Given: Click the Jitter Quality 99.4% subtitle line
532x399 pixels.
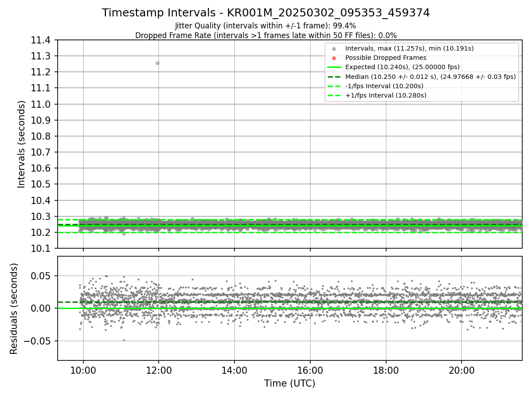Looking at the screenshot, I should (266, 26).
